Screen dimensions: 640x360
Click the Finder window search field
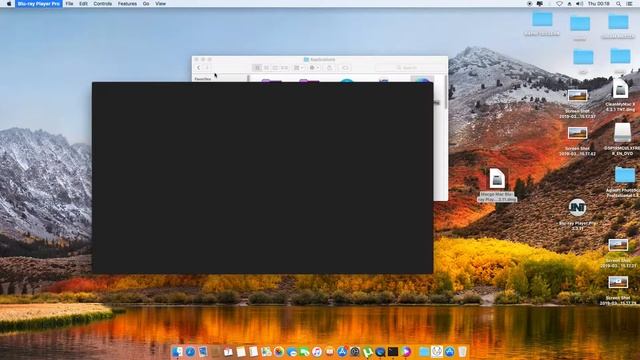pyautogui.click(x=409, y=68)
